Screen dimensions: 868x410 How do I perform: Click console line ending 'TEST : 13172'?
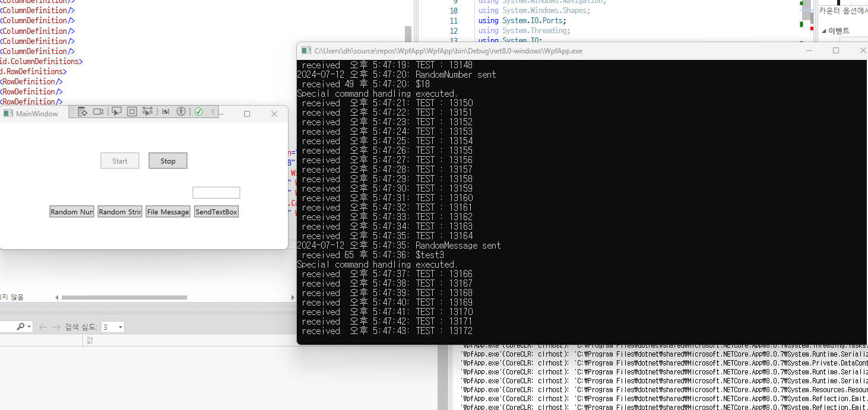coord(387,331)
